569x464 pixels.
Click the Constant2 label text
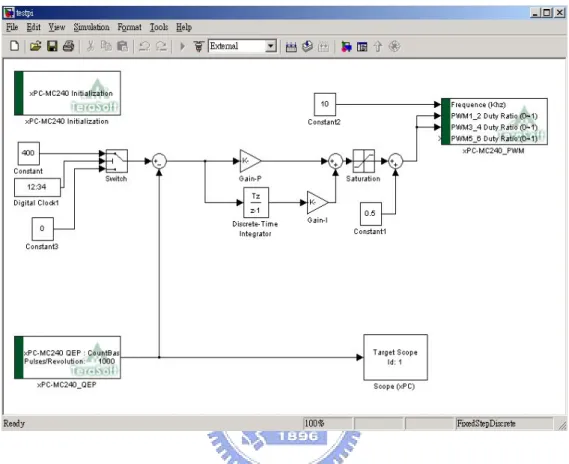[324, 122]
